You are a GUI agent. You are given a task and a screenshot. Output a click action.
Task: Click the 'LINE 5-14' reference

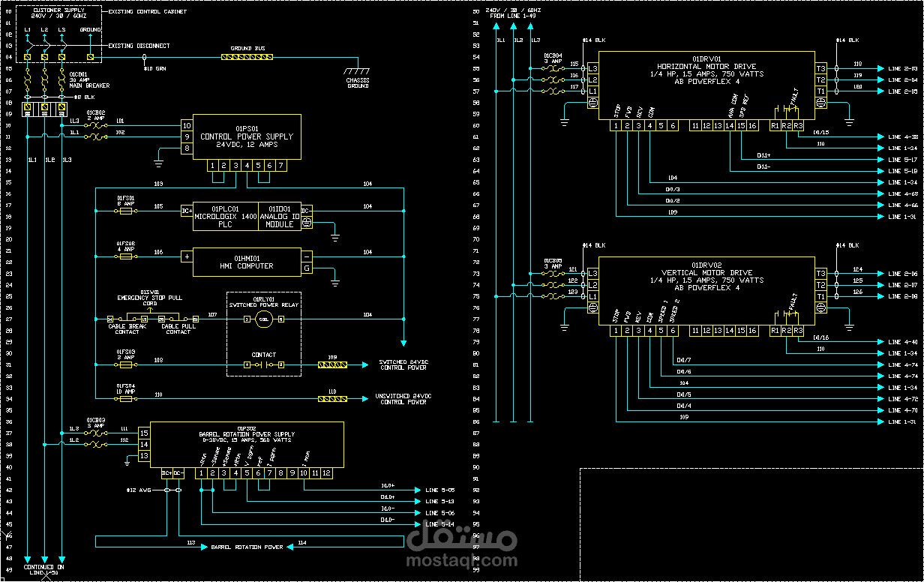tap(440, 523)
